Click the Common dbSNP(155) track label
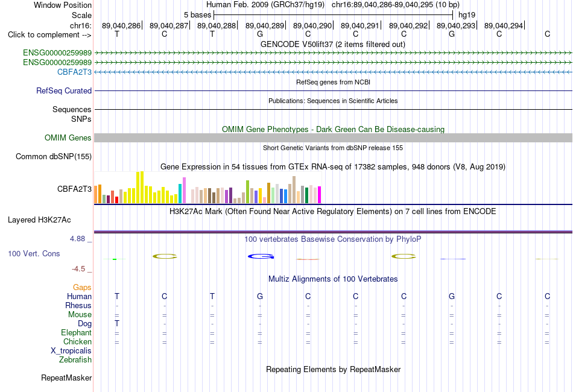This screenshot has width=573, height=392. (54, 156)
